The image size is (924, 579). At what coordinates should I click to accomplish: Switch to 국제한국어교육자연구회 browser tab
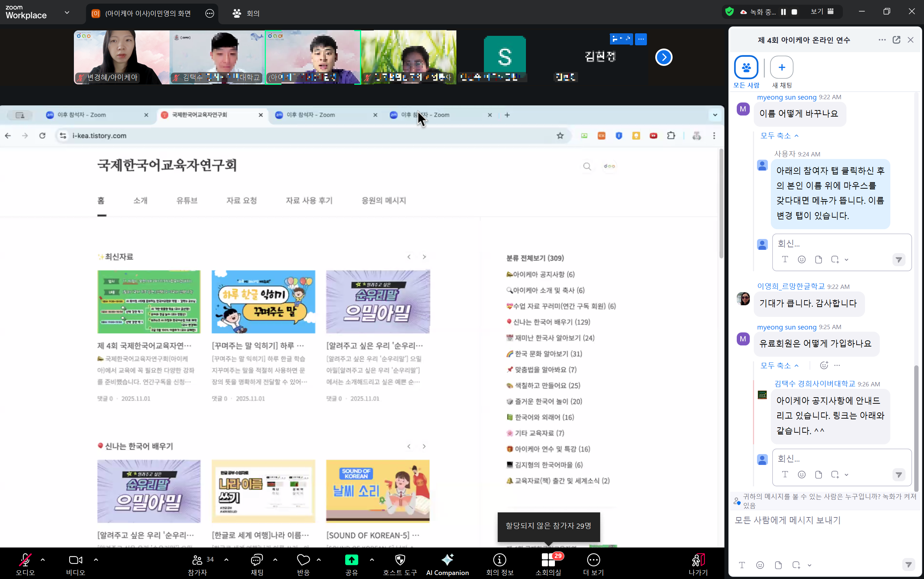(x=200, y=115)
